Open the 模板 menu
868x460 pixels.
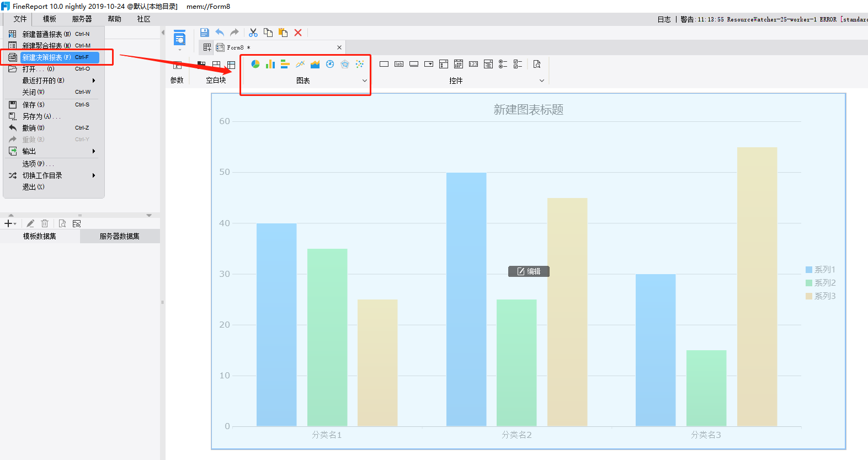pyautogui.click(x=50, y=19)
